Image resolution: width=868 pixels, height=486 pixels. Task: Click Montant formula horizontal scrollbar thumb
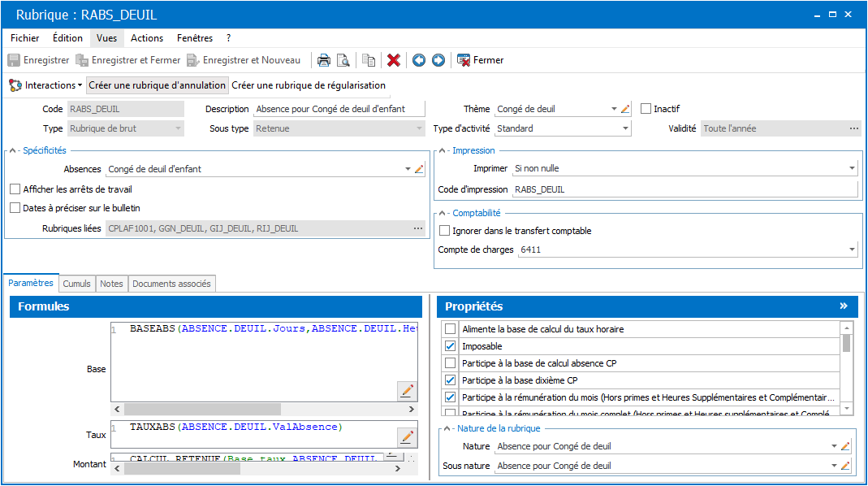tap(182, 469)
